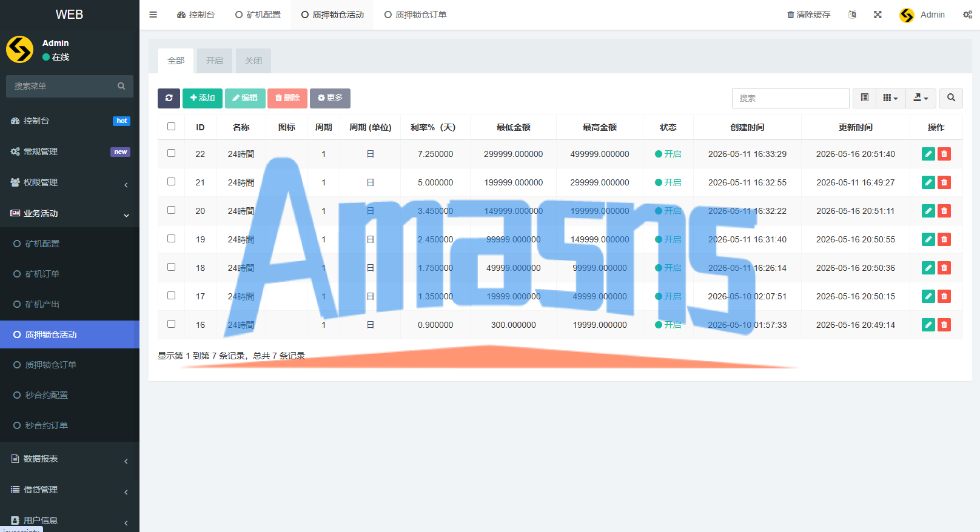
Task: Click the delete trash icon for row ID 17
Action: click(944, 296)
